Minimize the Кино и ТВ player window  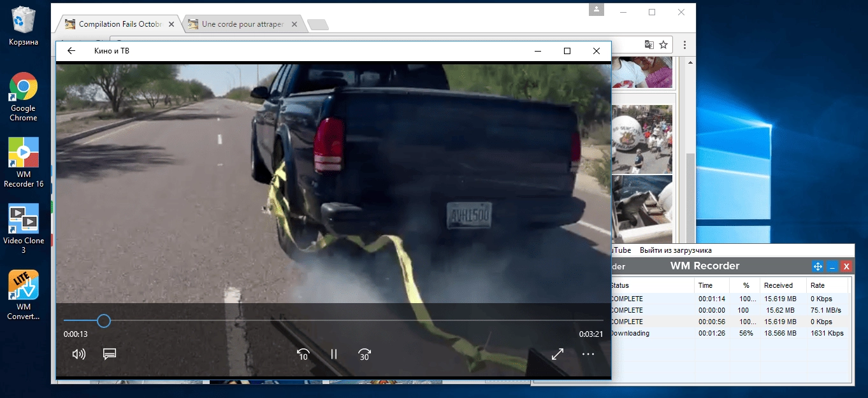coord(539,51)
